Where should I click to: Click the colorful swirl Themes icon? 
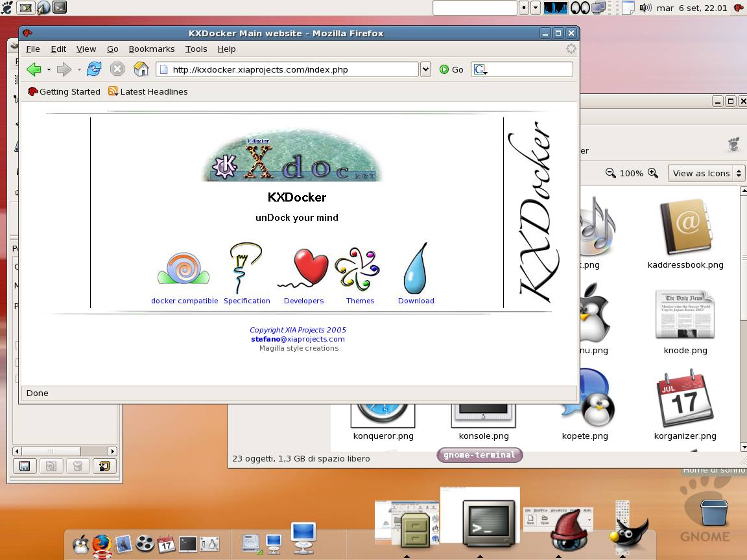(358, 269)
